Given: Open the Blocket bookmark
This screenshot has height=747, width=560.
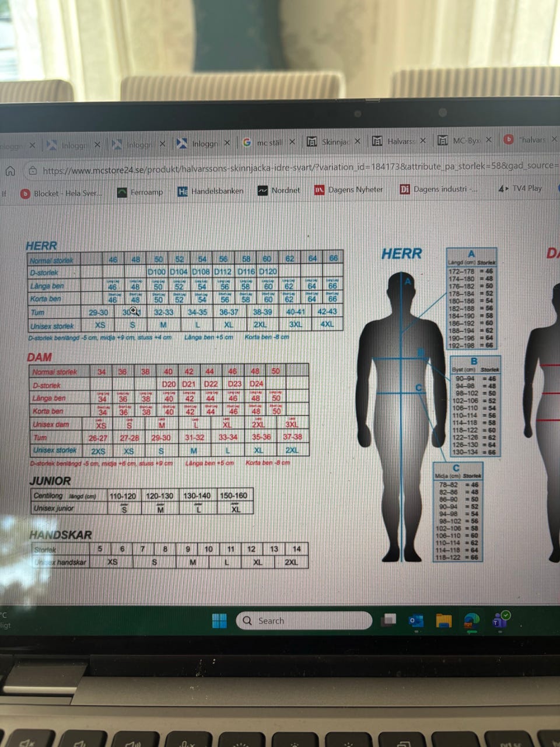Looking at the screenshot, I should (61, 193).
